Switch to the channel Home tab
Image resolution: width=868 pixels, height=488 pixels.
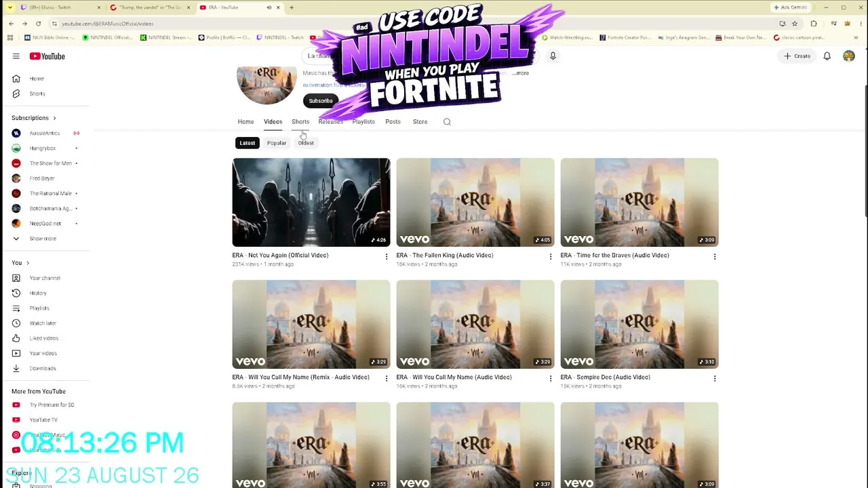tap(245, 122)
